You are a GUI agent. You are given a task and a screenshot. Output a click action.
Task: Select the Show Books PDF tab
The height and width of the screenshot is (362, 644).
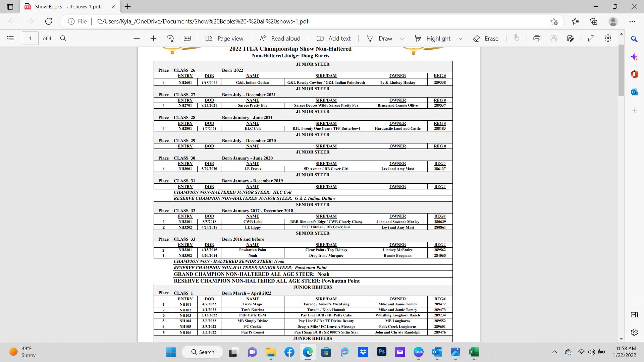pyautogui.click(x=67, y=7)
